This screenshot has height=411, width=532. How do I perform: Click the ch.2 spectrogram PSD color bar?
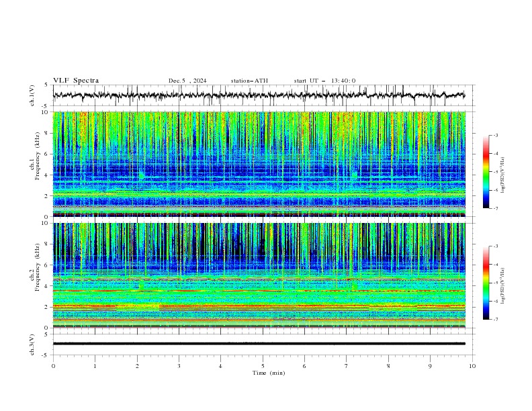pos(486,283)
